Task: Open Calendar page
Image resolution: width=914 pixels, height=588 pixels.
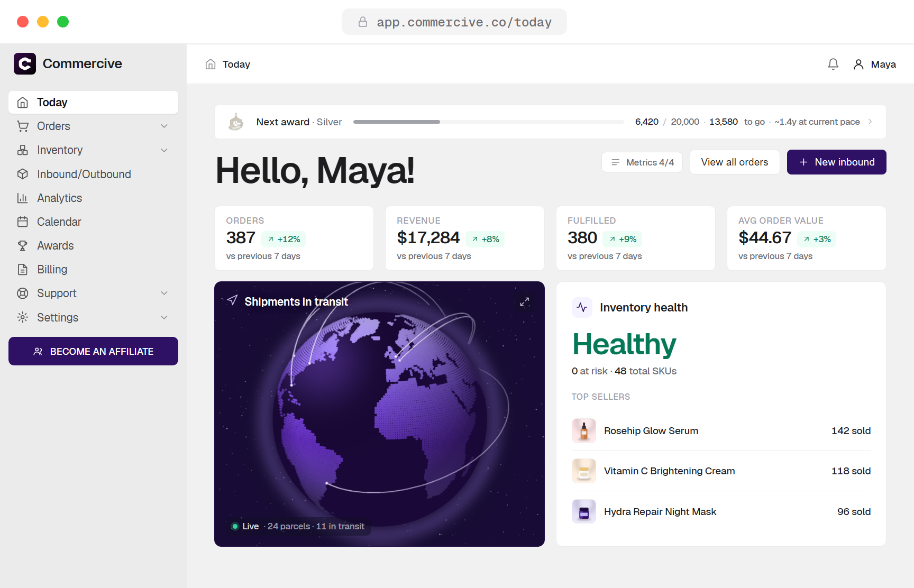Action: (93, 222)
